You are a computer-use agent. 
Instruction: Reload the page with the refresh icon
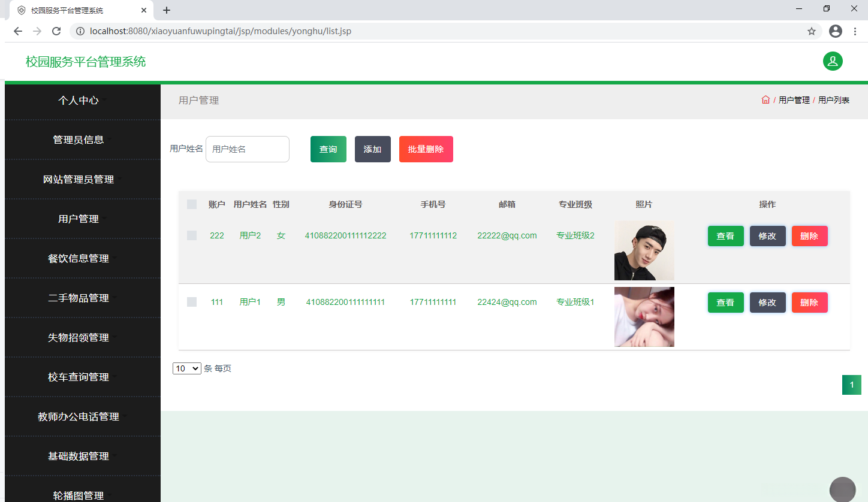[x=56, y=31]
